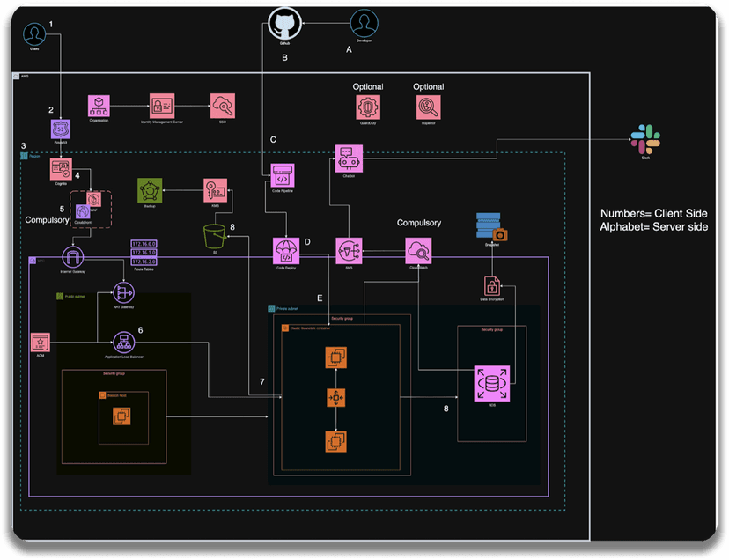Select the 'Elastic Beanstalk container' label
Image resolution: width=729 pixels, height=560 pixels.
pos(310,328)
